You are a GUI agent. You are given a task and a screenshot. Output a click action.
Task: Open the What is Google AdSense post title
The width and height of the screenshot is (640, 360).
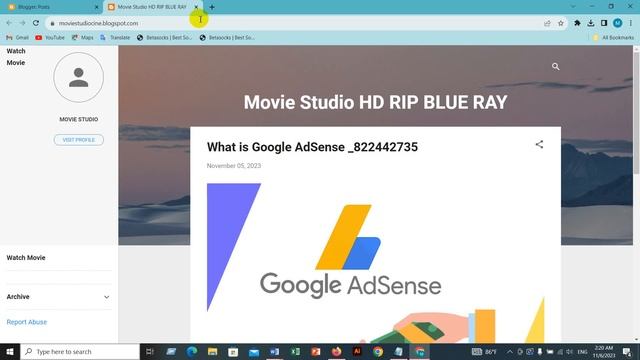pyautogui.click(x=312, y=147)
